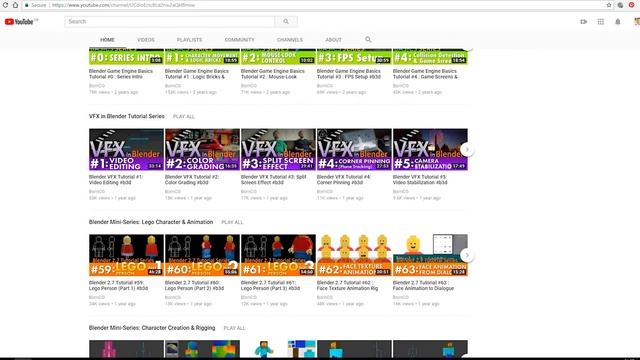Open VFX #4: Corner Pinning thumbnail
The width and height of the screenshot is (640, 360).
(x=354, y=149)
